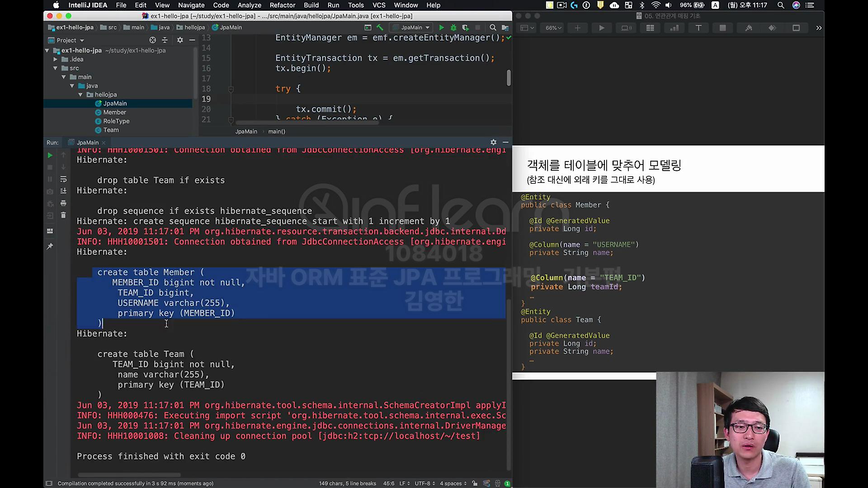The image size is (868, 488).
Task: Click the src breadcrumb in navigation bar
Action: pos(108,28)
